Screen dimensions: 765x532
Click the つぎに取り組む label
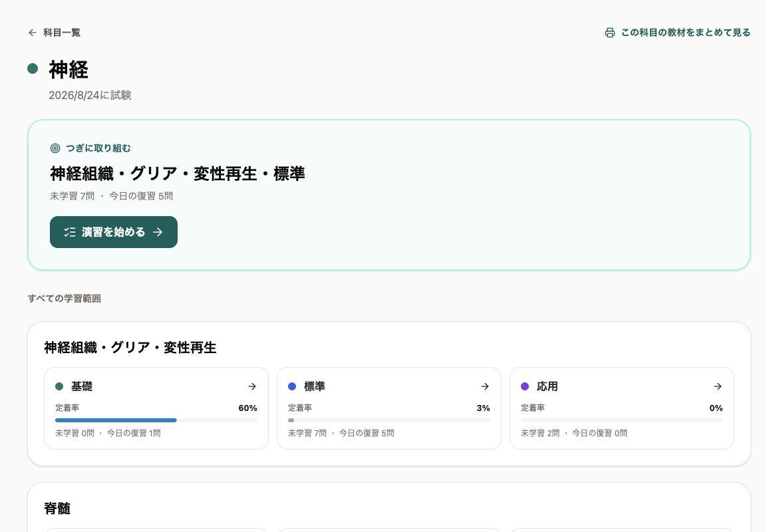98,148
